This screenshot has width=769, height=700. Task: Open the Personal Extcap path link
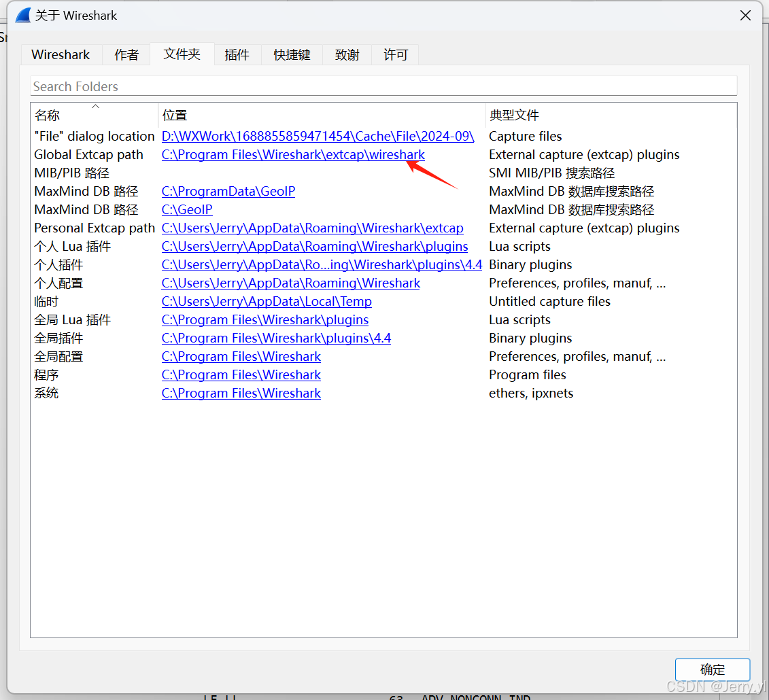[x=312, y=228]
